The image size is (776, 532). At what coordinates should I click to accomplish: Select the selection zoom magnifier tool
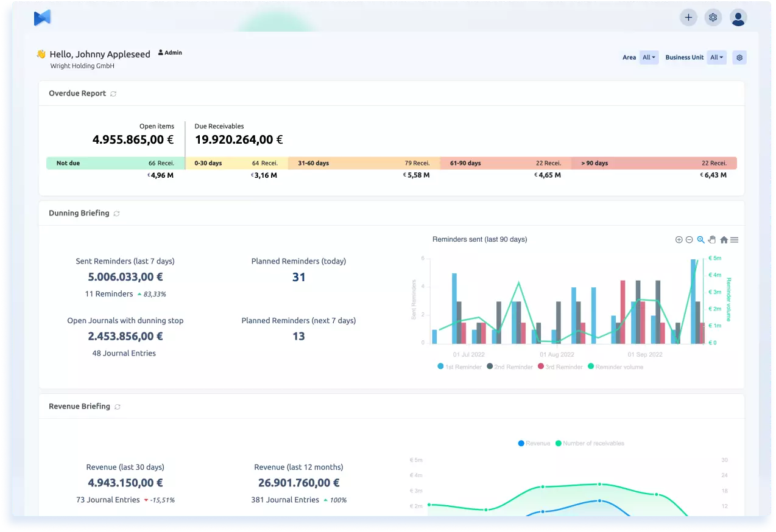click(x=700, y=240)
